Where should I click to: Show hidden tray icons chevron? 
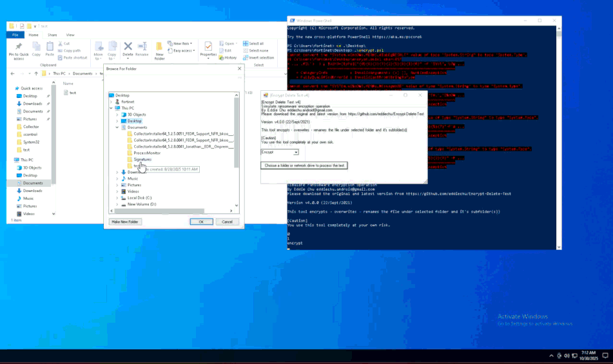551,356
